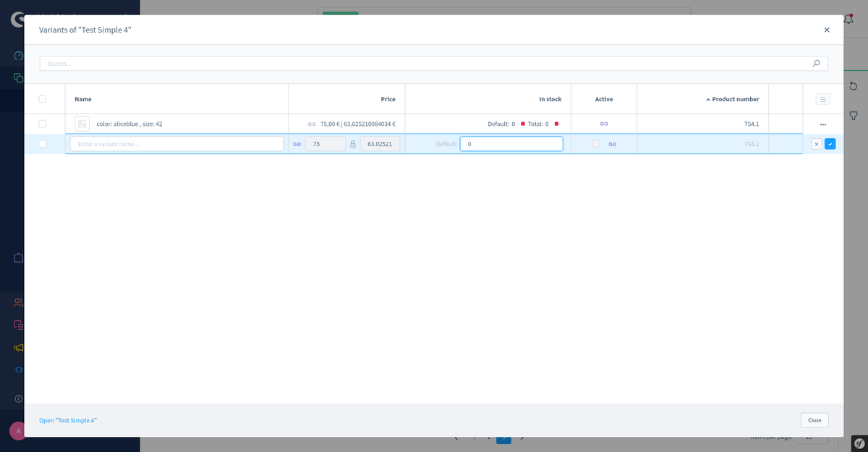Open the Customers people icon in the sidebar

pyautogui.click(x=18, y=302)
